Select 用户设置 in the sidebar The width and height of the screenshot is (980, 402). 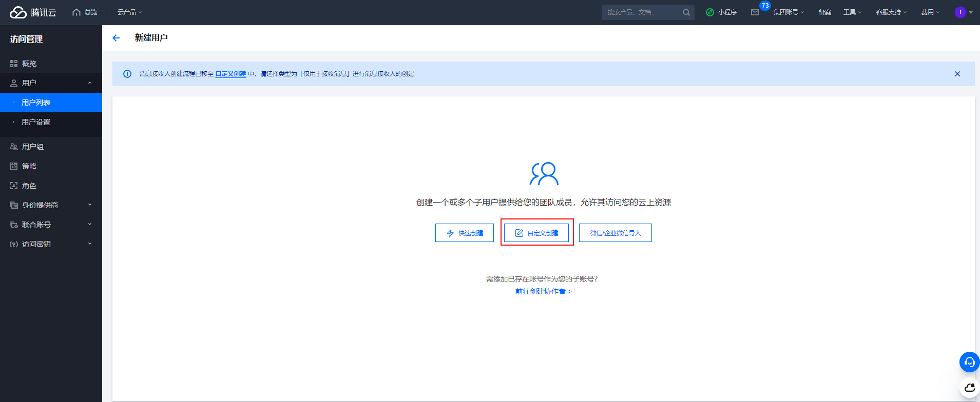[51, 122]
